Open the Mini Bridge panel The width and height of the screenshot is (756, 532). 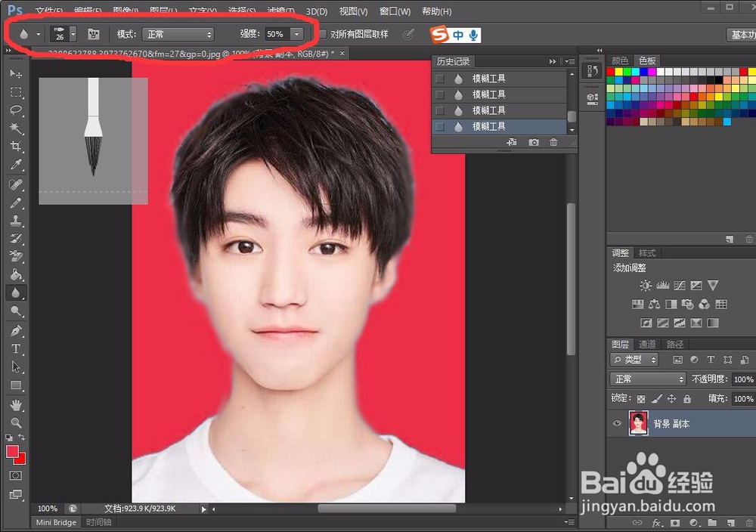[56, 522]
